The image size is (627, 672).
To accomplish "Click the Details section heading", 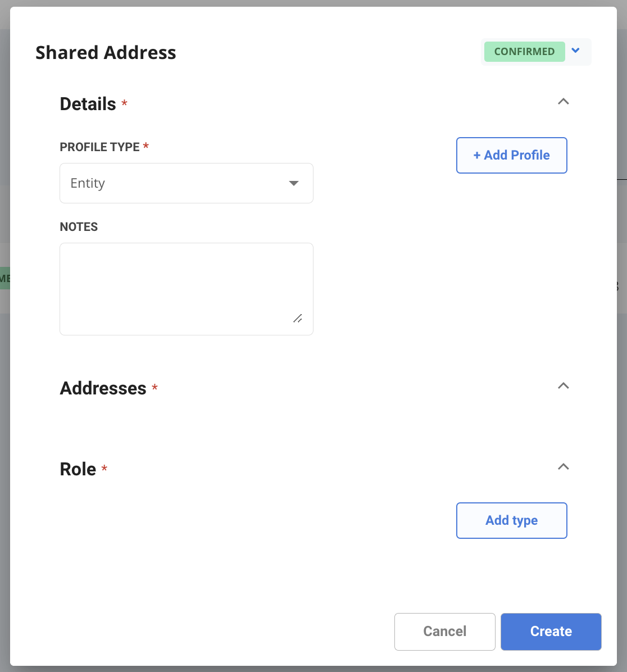I will click(x=88, y=104).
